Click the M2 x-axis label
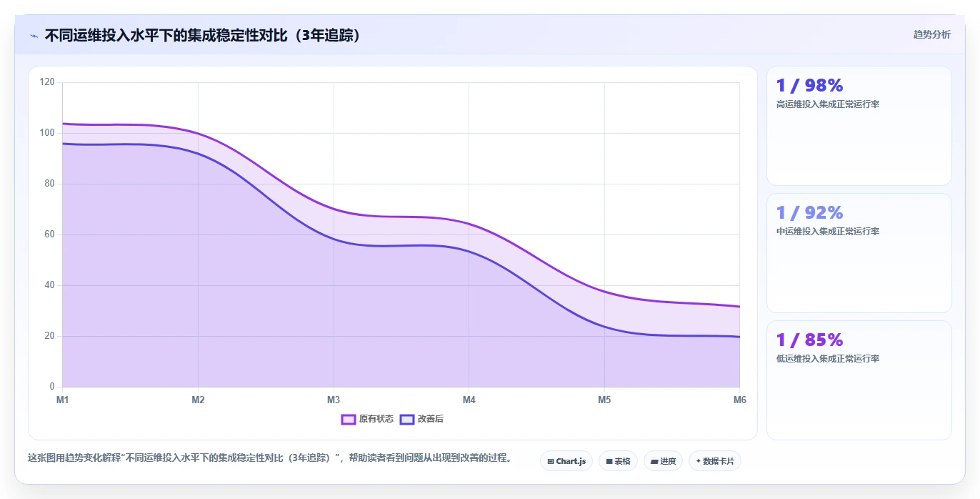Viewport: 980px width, 499px height. [198, 400]
